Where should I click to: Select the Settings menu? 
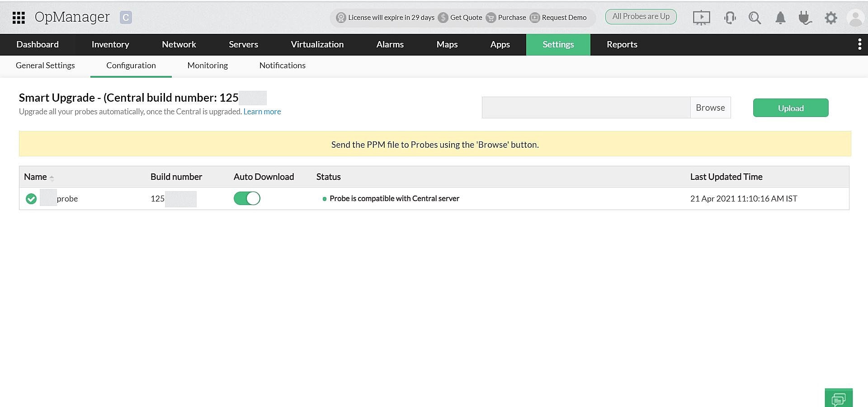click(x=558, y=44)
